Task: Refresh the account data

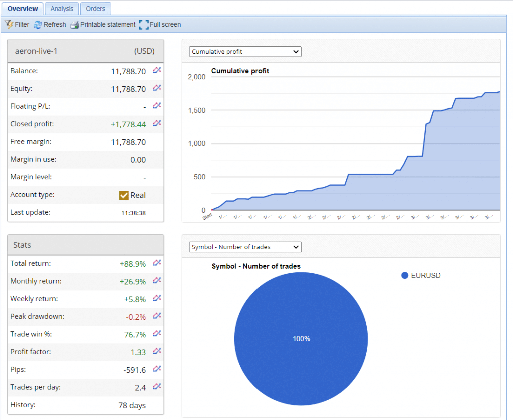Action: click(50, 24)
